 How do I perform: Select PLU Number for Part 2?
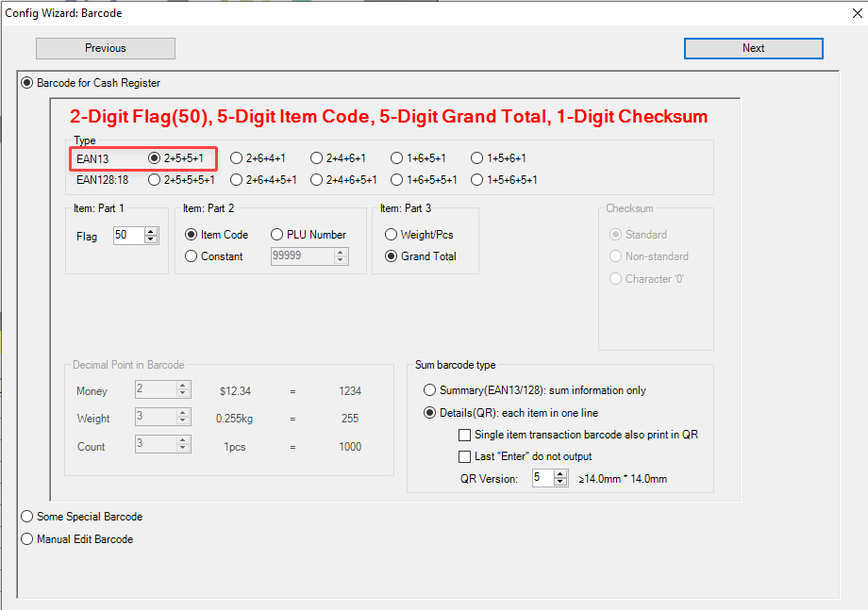click(309, 235)
